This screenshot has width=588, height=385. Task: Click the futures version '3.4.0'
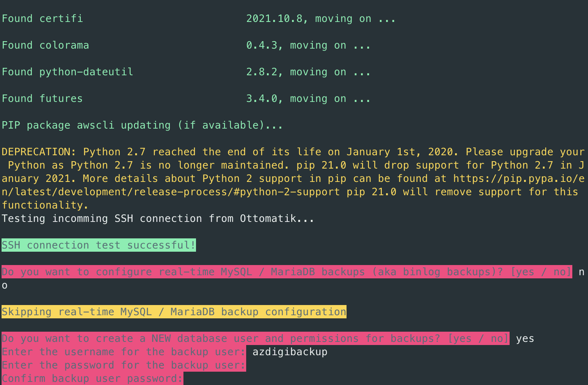click(261, 99)
